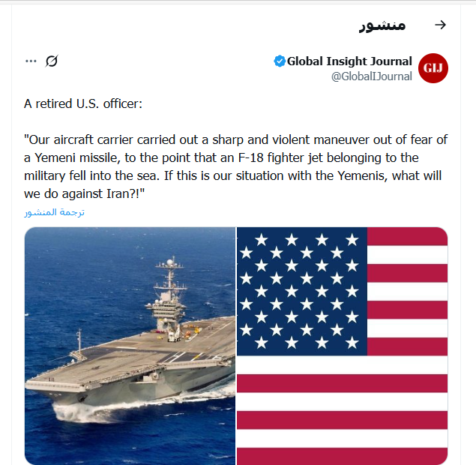Image resolution: width=476 pixels, height=465 pixels.
Task: Open the American flag image
Action: (342, 345)
